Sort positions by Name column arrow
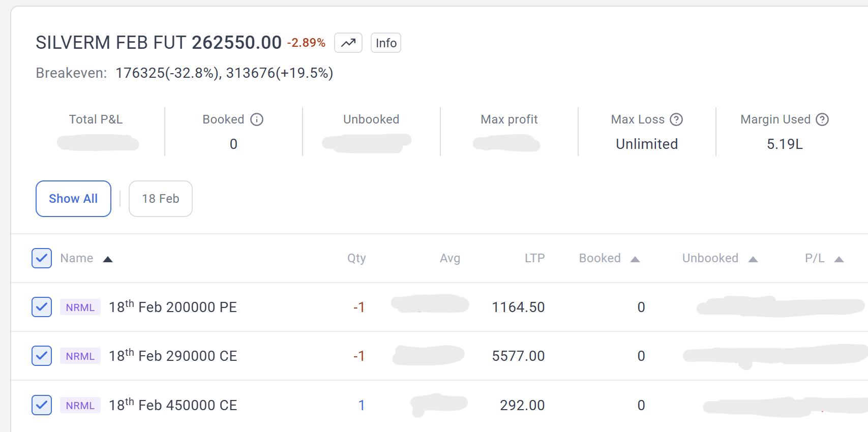This screenshot has width=868, height=432. pos(107,259)
